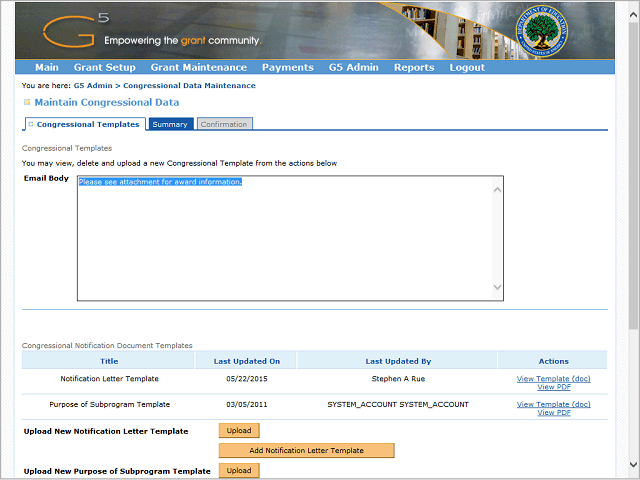Click SYSTEM_ACCOUNT SYSTEM_ACCOUNT cell

point(398,404)
